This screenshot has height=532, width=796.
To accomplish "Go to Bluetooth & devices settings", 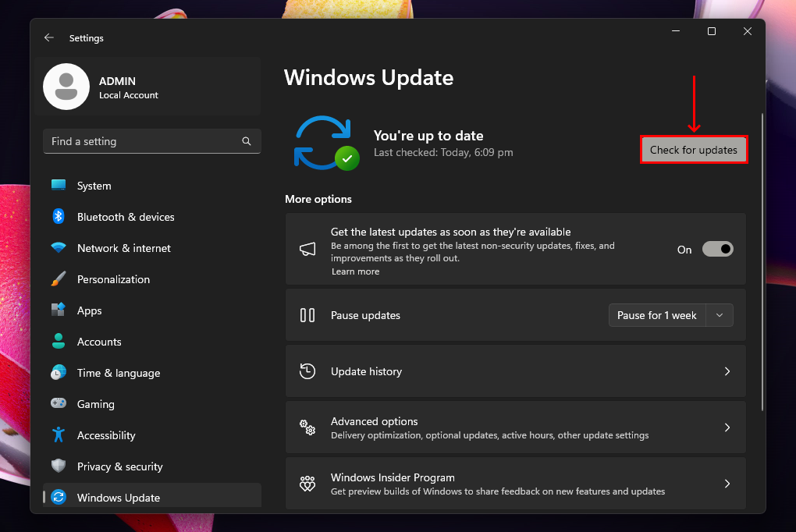I will tap(152, 217).
